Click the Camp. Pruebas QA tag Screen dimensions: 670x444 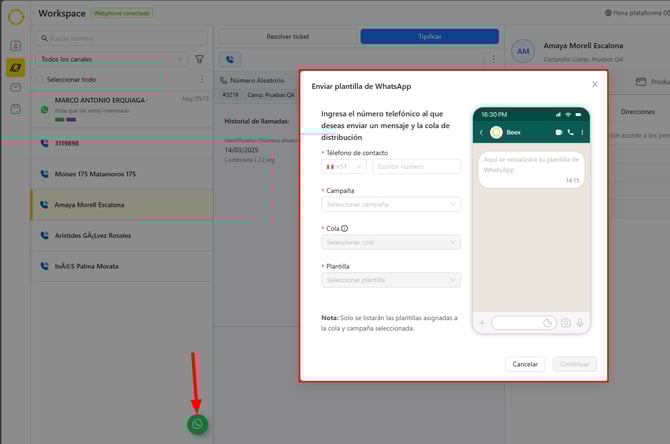pos(271,94)
